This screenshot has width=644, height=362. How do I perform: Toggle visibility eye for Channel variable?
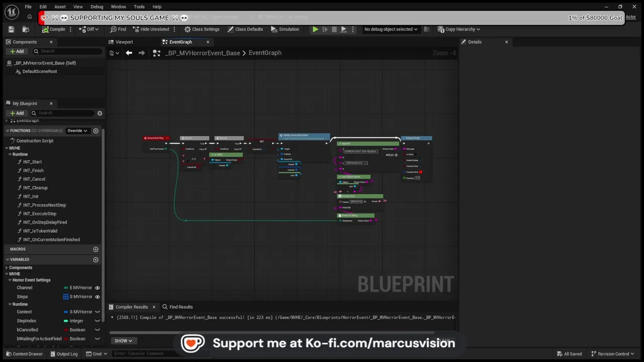tap(97, 288)
